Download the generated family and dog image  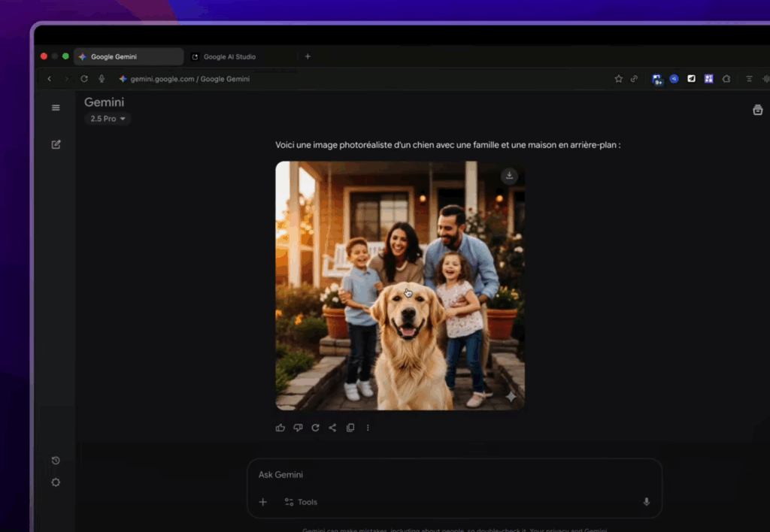point(509,176)
